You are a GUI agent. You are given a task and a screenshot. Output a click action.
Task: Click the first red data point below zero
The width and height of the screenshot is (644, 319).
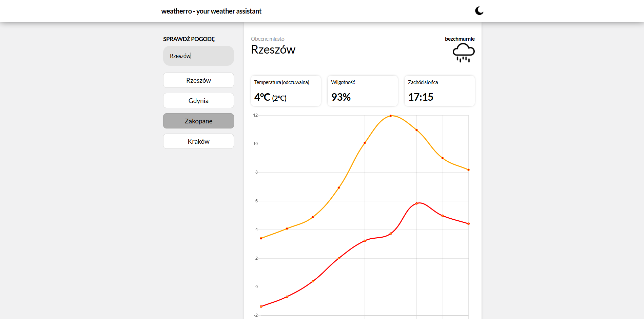pos(261,306)
